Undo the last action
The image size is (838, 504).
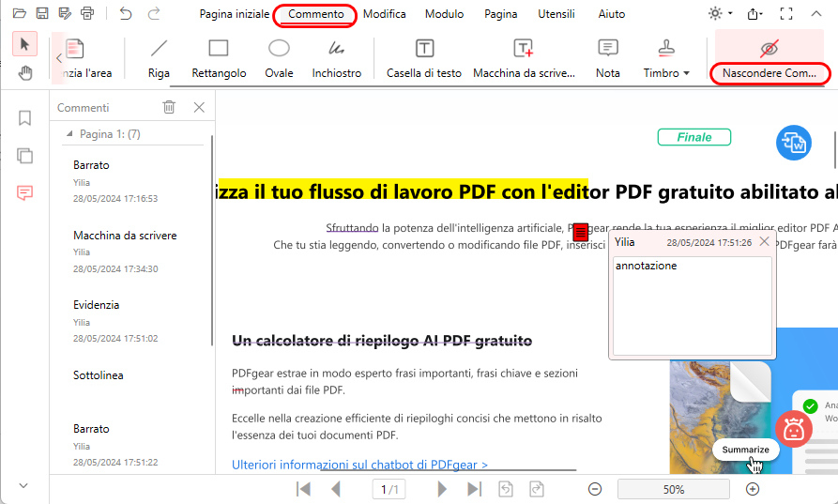point(126,13)
